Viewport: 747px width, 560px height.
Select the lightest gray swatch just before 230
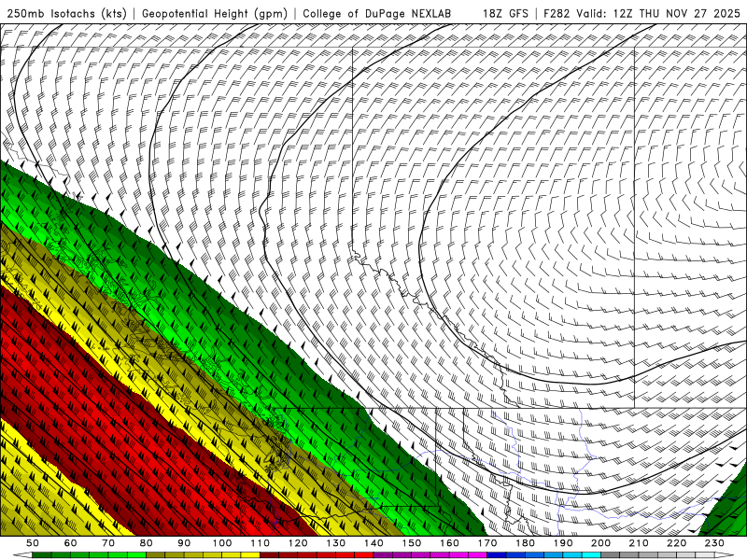[x=705, y=554]
